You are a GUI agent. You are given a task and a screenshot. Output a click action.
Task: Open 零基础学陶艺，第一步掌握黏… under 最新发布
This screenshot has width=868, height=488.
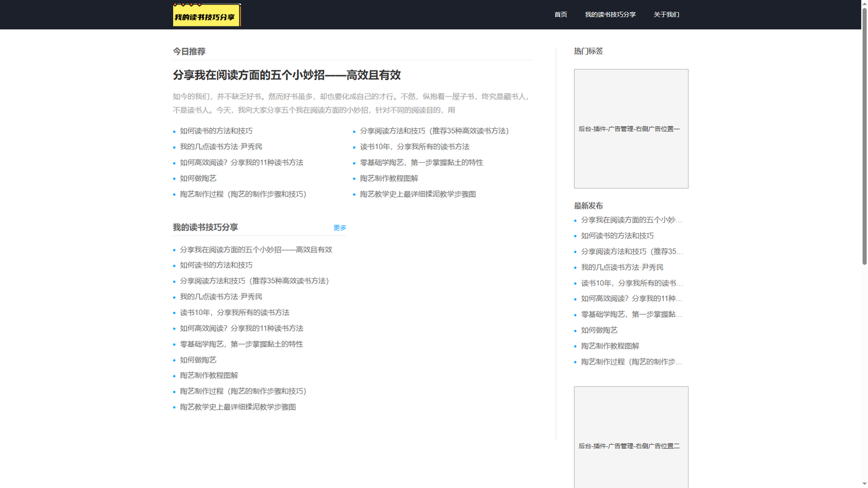tap(632, 314)
